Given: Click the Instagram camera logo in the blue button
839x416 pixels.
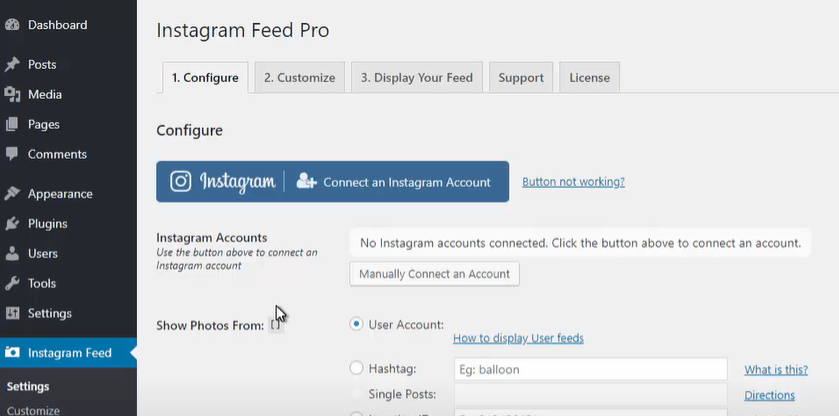Looking at the screenshot, I should coord(181,181).
